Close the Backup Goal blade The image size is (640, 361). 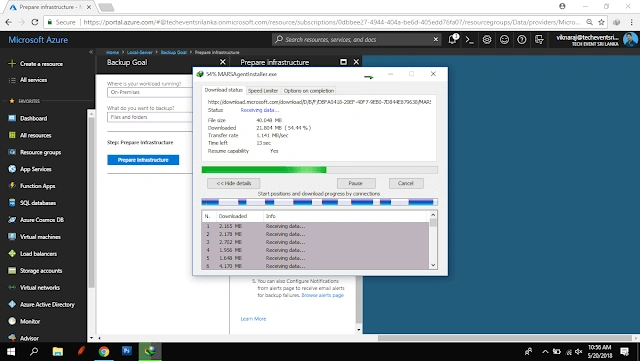click(x=222, y=62)
